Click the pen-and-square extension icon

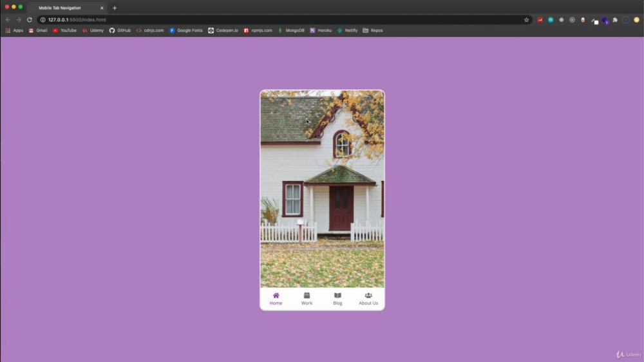[594, 21]
